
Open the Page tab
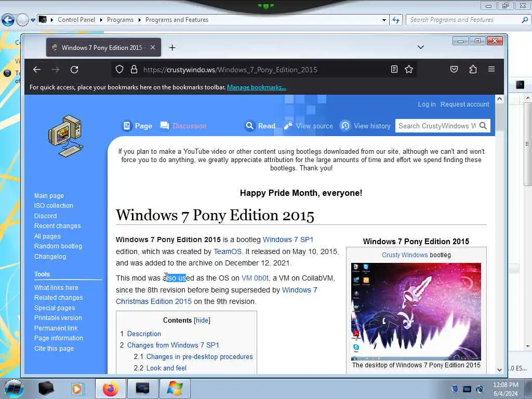(x=137, y=126)
